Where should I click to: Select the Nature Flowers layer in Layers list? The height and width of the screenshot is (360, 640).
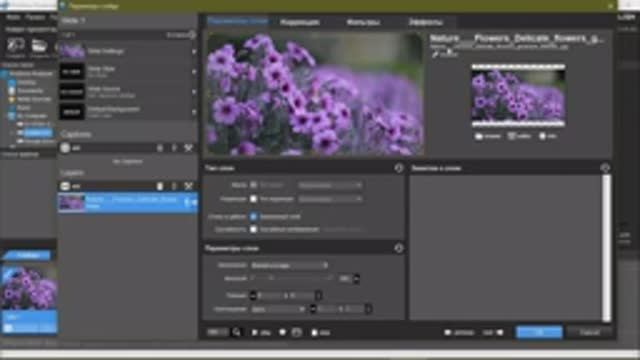tap(127, 202)
